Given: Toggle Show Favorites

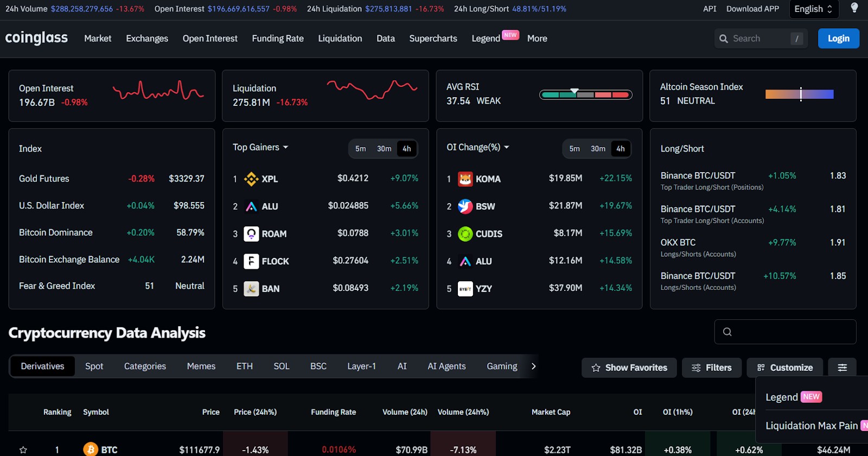Looking at the screenshot, I should [x=629, y=368].
